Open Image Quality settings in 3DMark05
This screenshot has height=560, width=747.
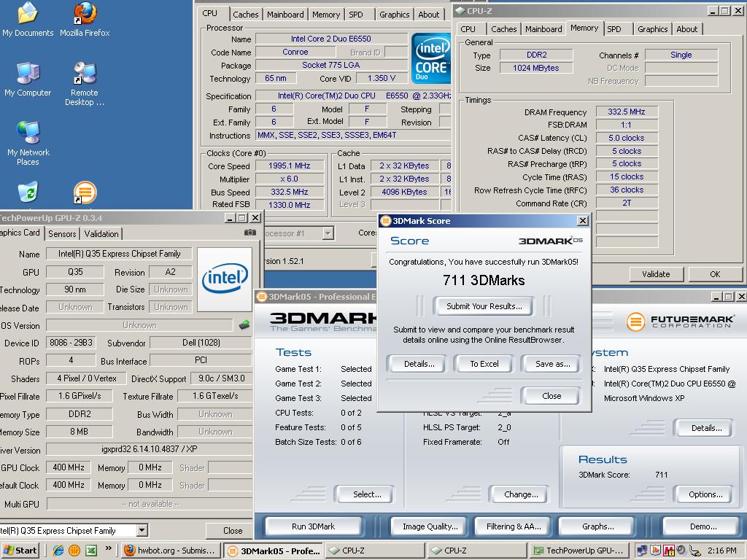pos(430,526)
